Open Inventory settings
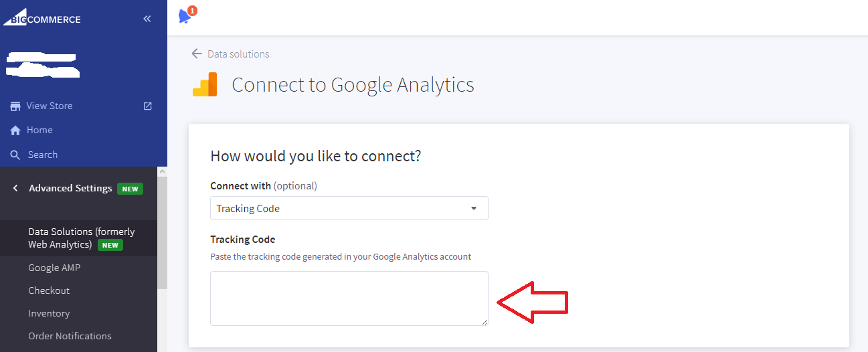The image size is (868, 352). click(49, 313)
